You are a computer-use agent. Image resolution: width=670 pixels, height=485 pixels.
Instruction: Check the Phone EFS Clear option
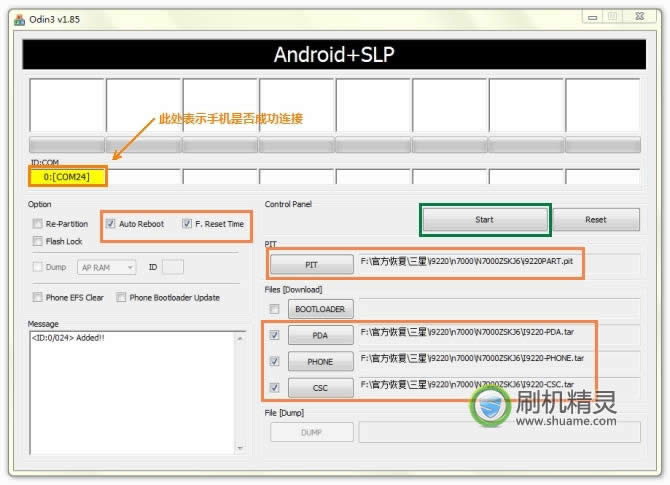point(38,297)
